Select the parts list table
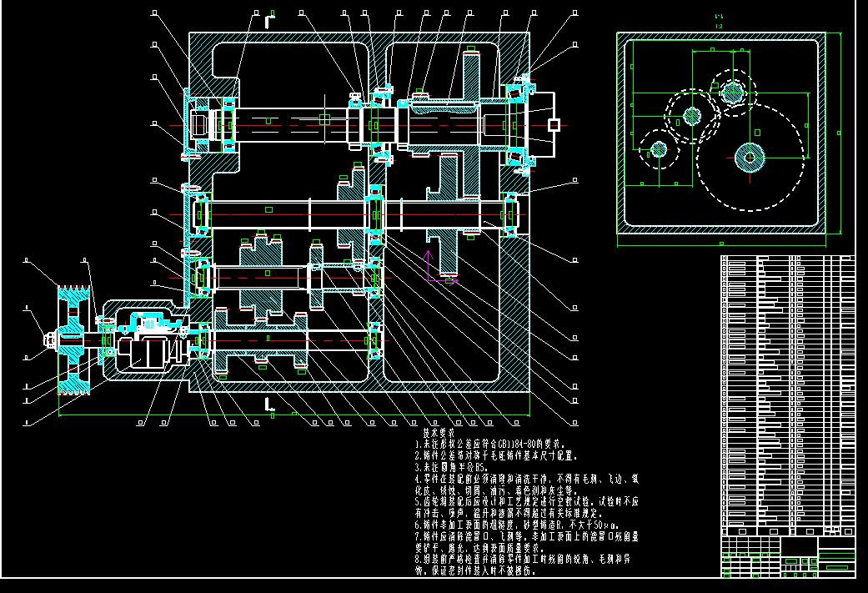868x593 pixels. point(788,395)
